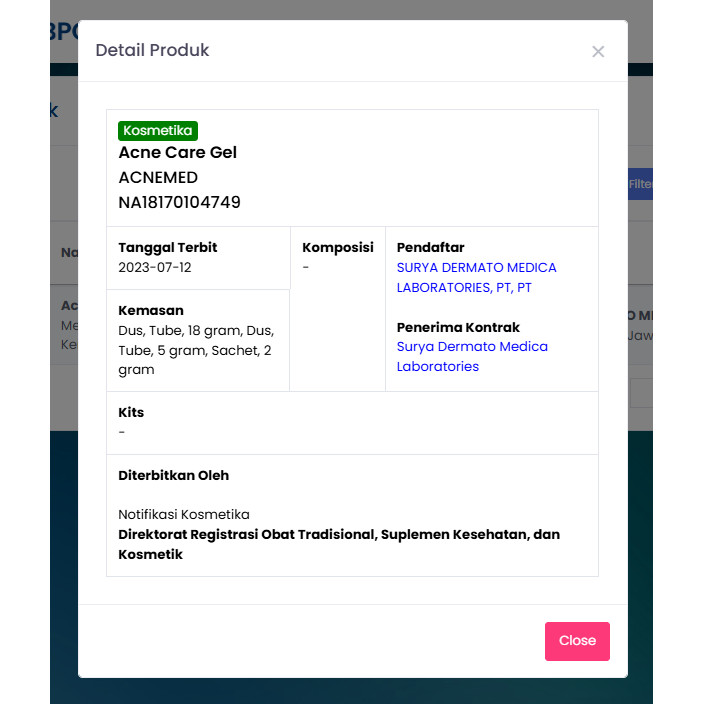Click the Tanggal Terbit label

coord(167,247)
